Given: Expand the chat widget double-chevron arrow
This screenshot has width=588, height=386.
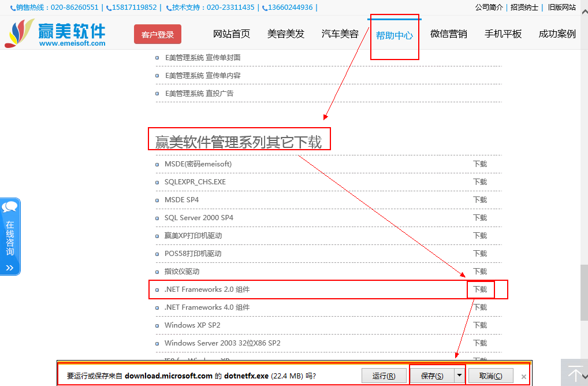Looking at the screenshot, I should click(x=10, y=268).
